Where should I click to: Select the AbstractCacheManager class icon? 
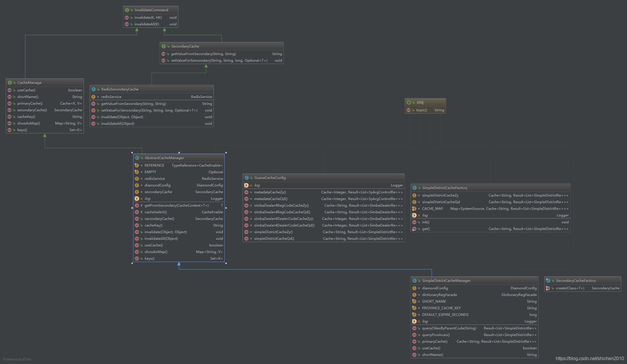click(x=137, y=158)
